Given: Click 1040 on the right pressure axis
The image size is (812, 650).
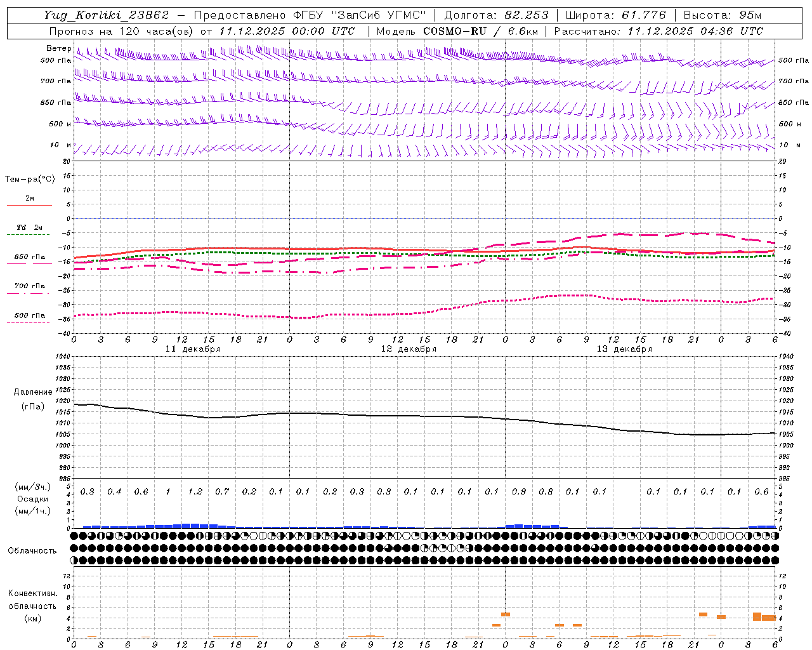Looking at the screenshot, I should click(x=786, y=357).
